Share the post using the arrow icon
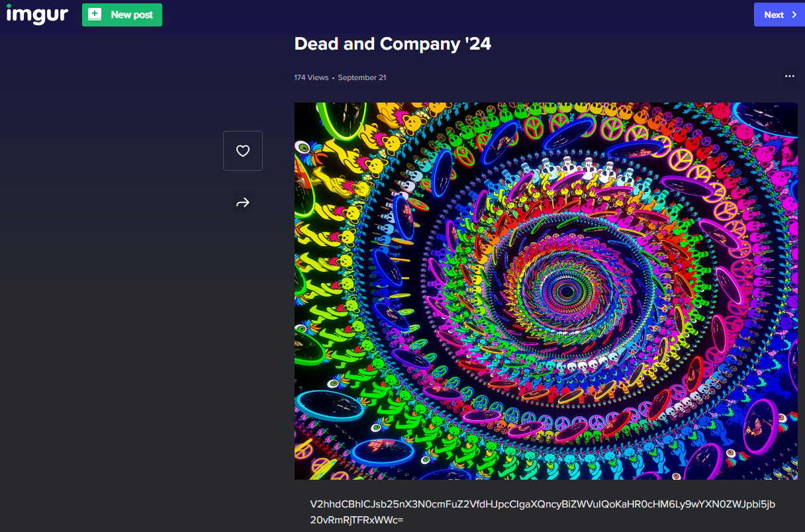805x532 pixels. pos(243,202)
